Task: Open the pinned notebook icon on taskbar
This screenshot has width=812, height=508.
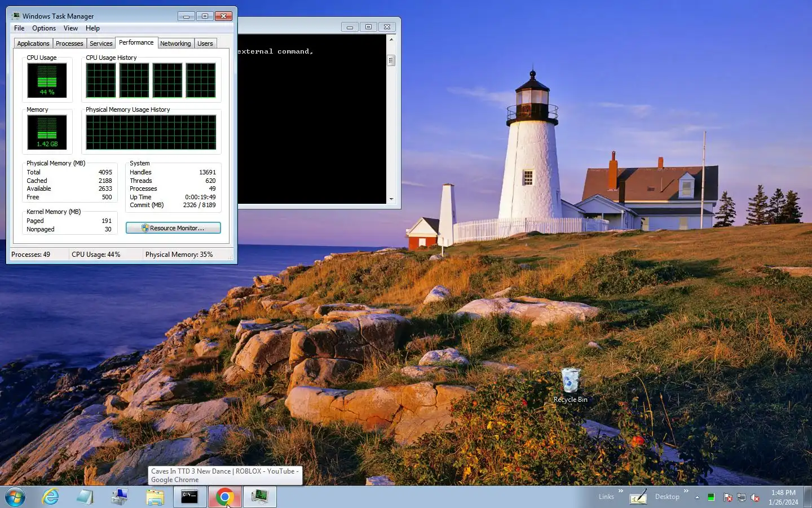Action: coord(85,497)
